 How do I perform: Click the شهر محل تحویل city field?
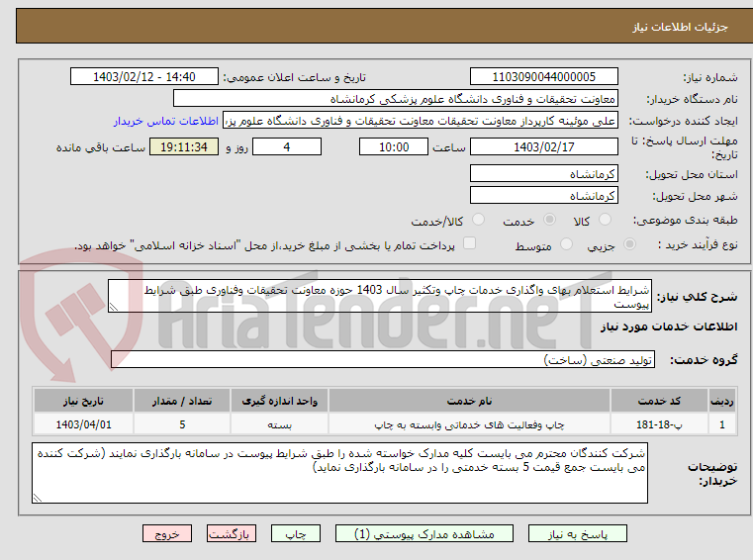click(x=543, y=196)
